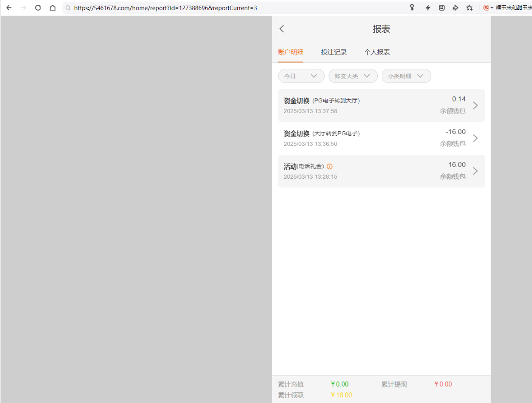Viewport: 532px width, 403px height.
Task: Click the browser back navigation arrow
Action: 9,8
